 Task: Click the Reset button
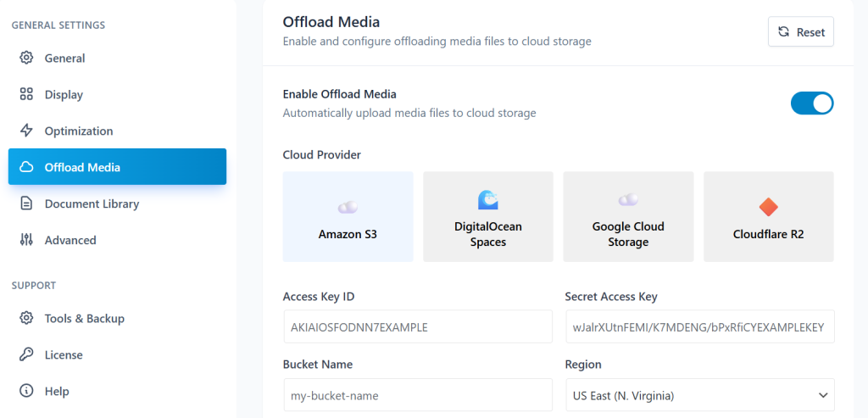pyautogui.click(x=801, y=31)
